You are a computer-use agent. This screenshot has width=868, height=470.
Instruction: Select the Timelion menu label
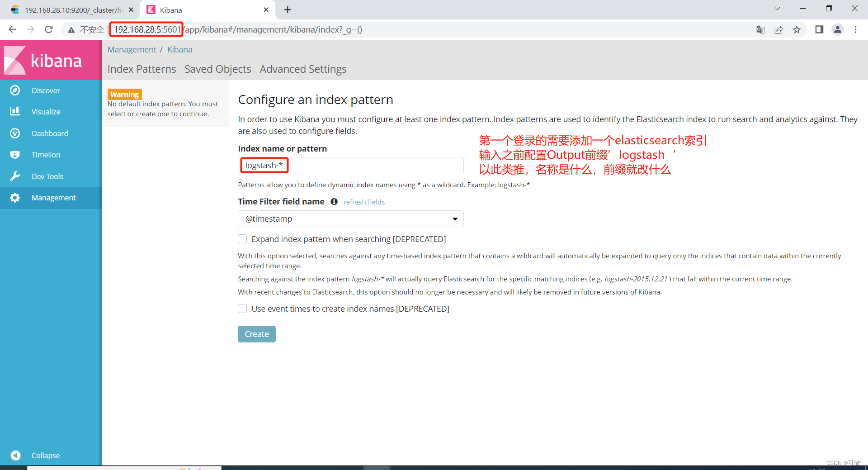coord(46,155)
